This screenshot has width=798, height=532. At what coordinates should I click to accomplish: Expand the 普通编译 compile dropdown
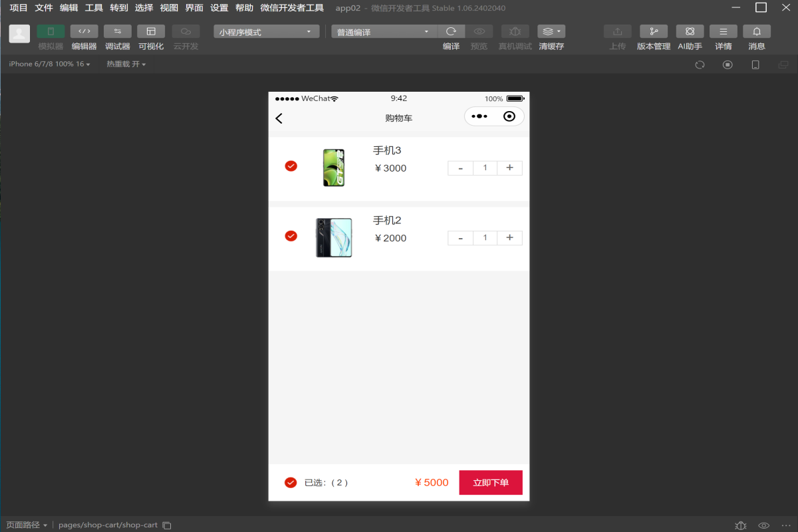pyautogui.click(x=384, y=32)
